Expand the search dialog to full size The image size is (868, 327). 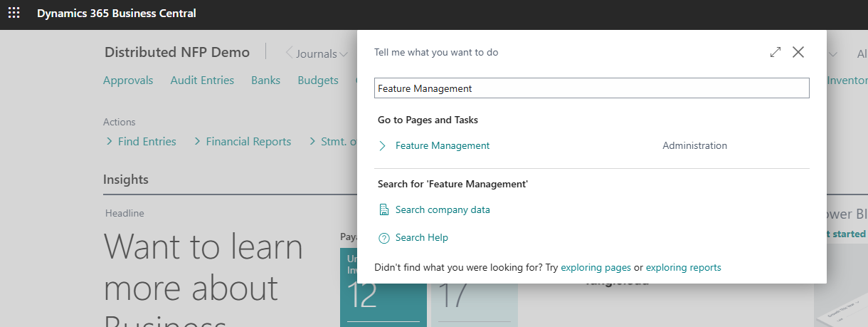click(x=776, y=52)
